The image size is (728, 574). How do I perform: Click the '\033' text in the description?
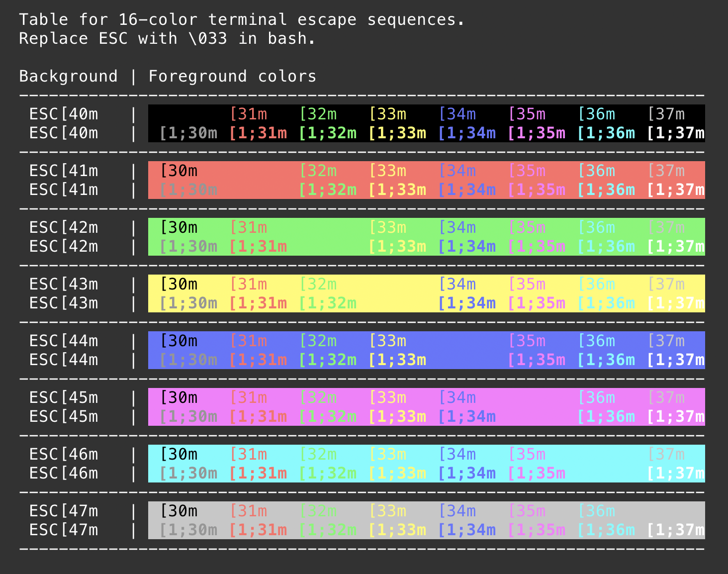pyautogui.click(x=208, y=39)
